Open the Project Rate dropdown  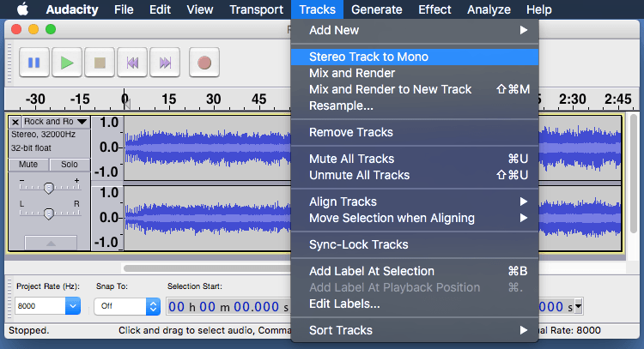coord(72,306)
